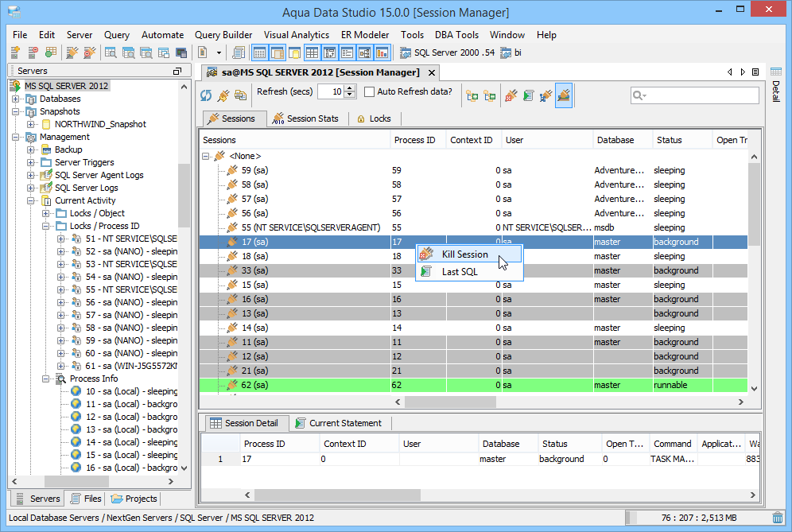This screenshot has width=792, height=532.
Task: Sort sessions by the Process ID column header
Action: tap(417, 140)
